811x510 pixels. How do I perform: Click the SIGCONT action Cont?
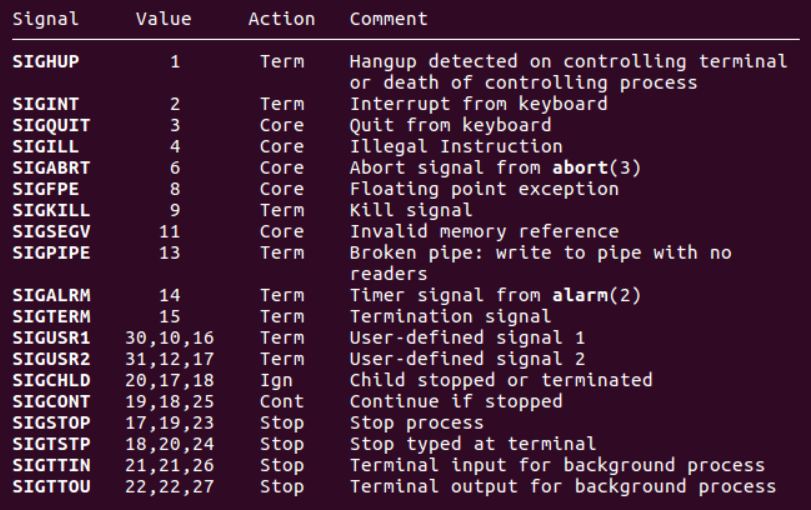tap(282, 402)
